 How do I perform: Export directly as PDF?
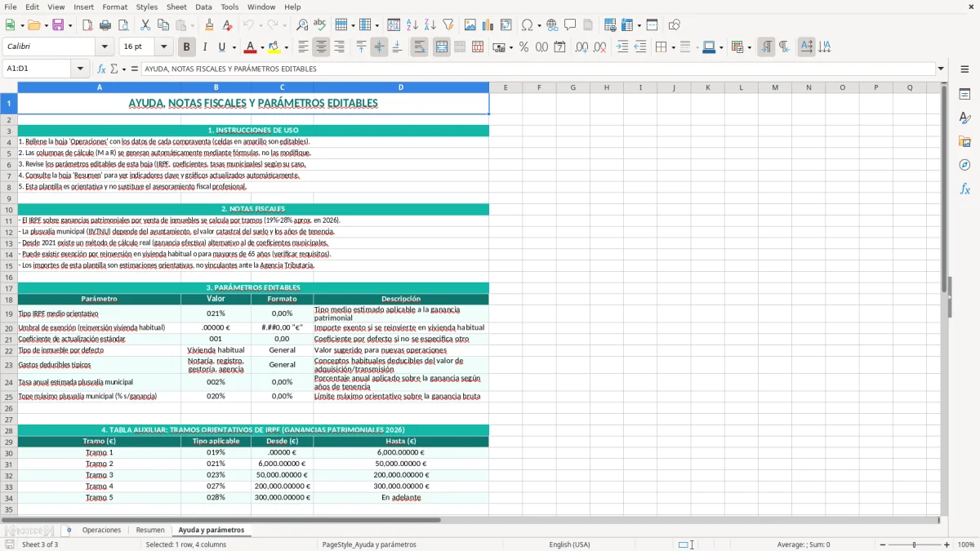87,25
